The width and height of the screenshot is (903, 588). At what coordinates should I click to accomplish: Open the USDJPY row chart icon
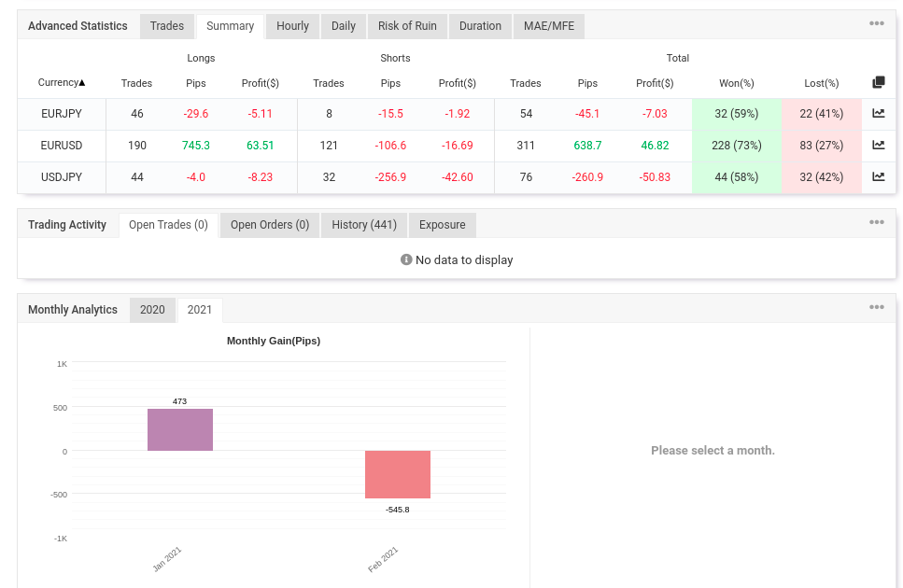[878, 176]
